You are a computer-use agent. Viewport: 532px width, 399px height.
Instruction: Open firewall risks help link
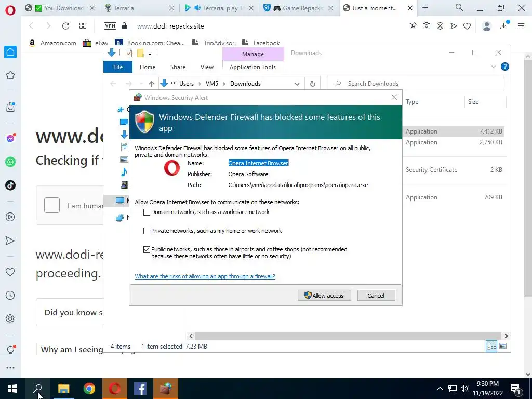click(205, 276)
